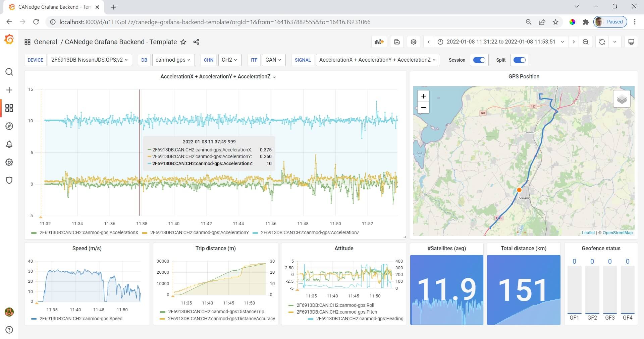The width and height of the screenshot is (644, 339).
Task: Click the Add panel icon
Action: (x=379, y=42)
